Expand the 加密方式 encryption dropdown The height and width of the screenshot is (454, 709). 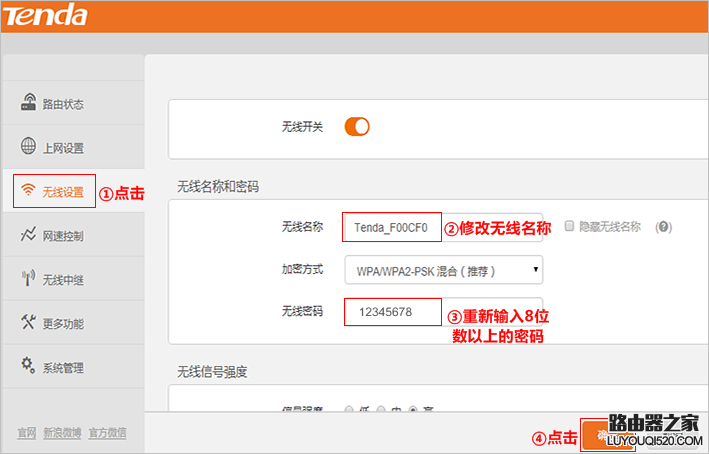(443, 270)
